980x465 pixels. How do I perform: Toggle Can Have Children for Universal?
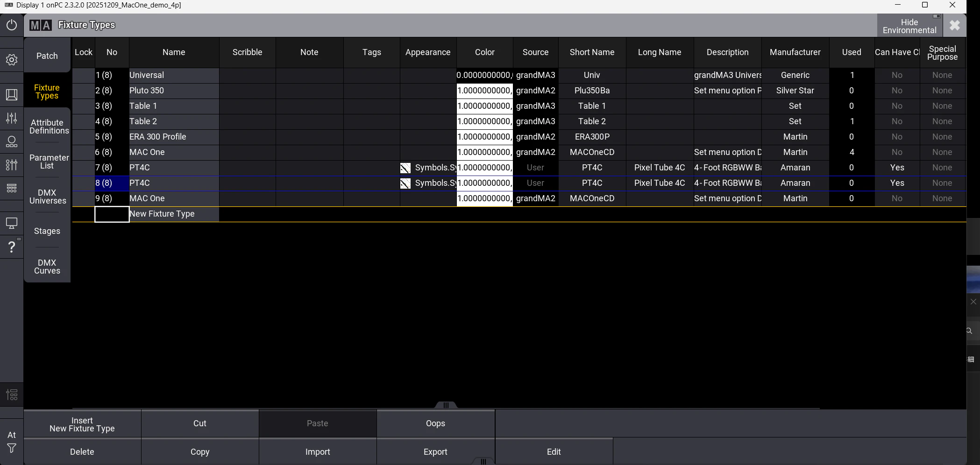point(897,75)
